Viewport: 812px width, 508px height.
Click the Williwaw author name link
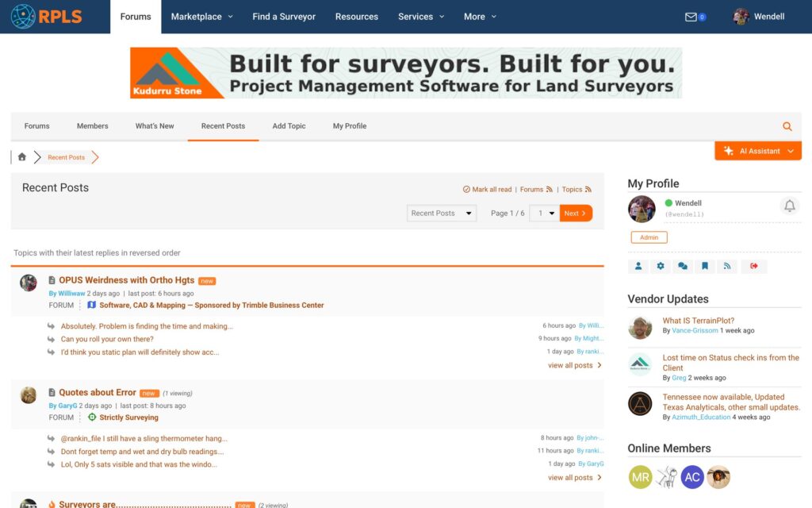(71, 294)
